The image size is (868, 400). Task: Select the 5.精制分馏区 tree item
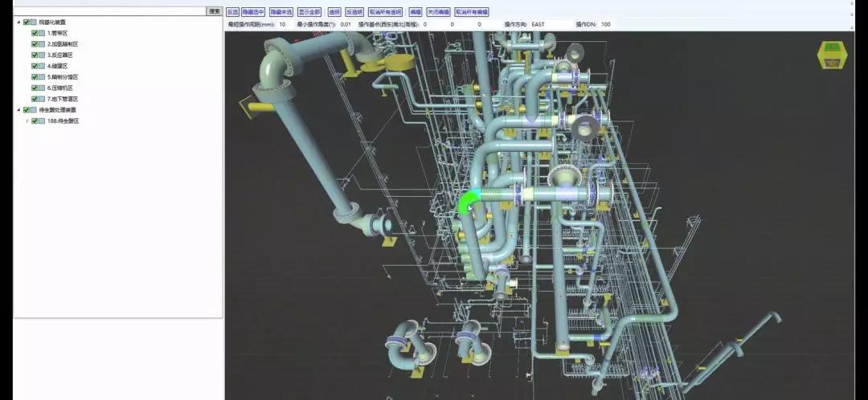(x=62, y=77)
